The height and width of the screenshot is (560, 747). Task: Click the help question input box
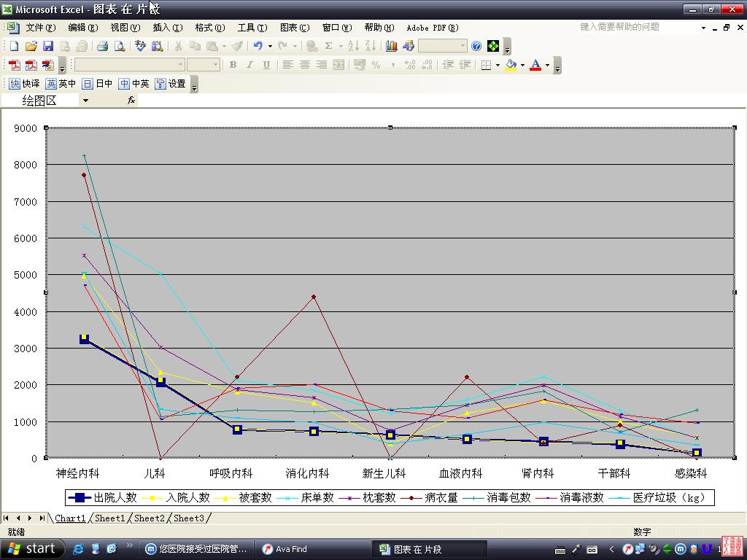click(x=635, y=27)
